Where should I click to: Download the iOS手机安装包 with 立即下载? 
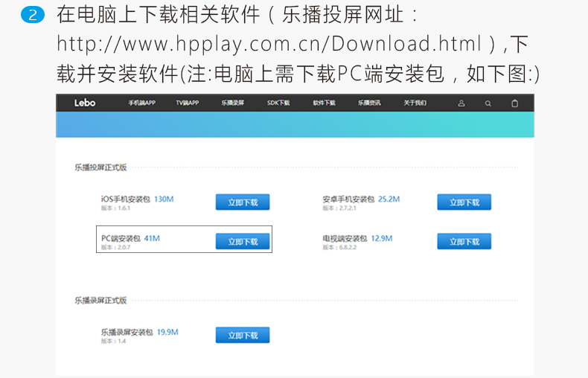click(243, 202)
